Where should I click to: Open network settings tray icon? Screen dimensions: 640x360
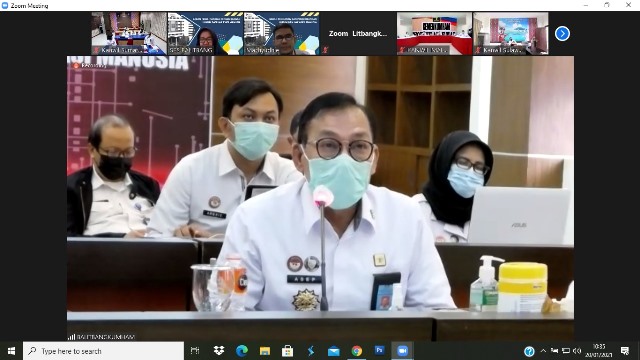[x=566, y=351]
